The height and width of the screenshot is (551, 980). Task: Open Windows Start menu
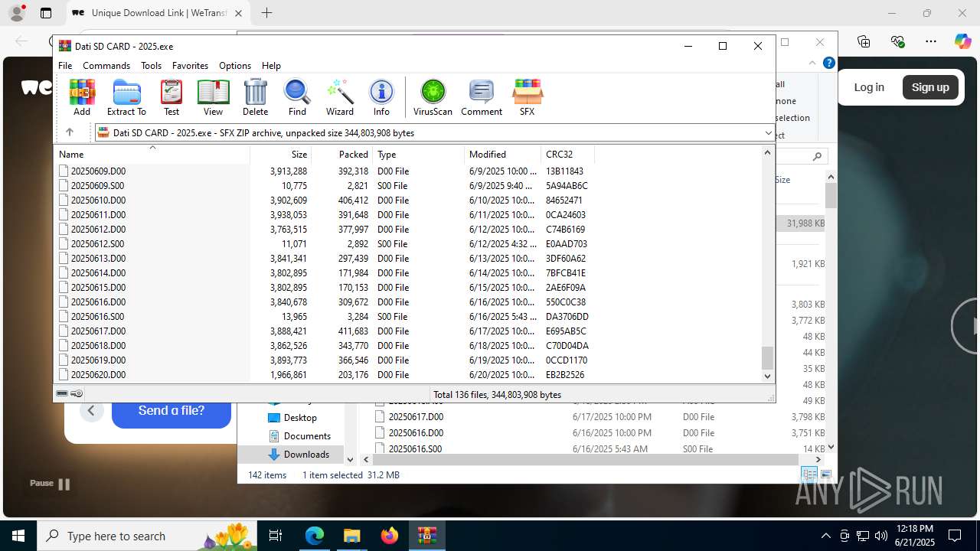18,536
